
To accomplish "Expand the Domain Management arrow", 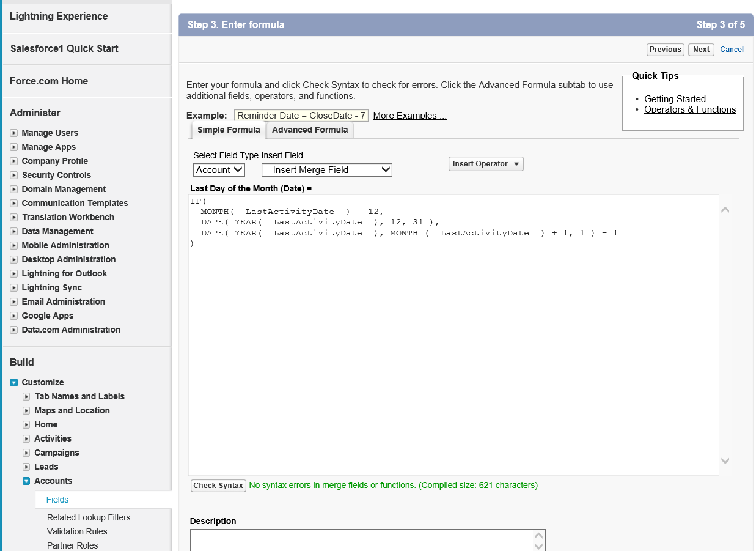I will pos(14,189).
